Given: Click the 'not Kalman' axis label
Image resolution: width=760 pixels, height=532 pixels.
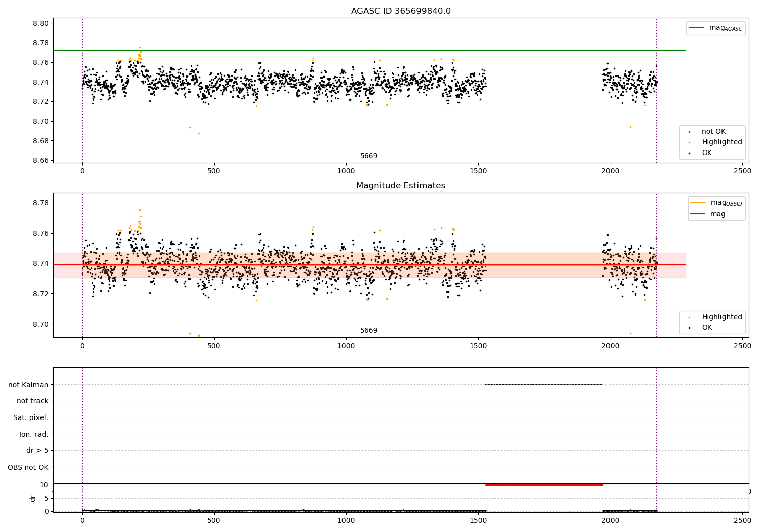Looking at the screenshot, I should 28,385.
